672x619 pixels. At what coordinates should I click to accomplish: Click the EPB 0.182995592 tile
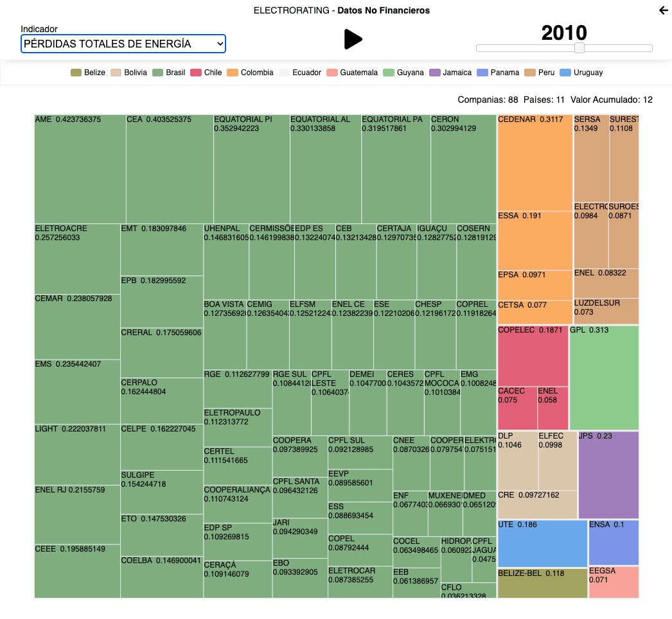162,302
